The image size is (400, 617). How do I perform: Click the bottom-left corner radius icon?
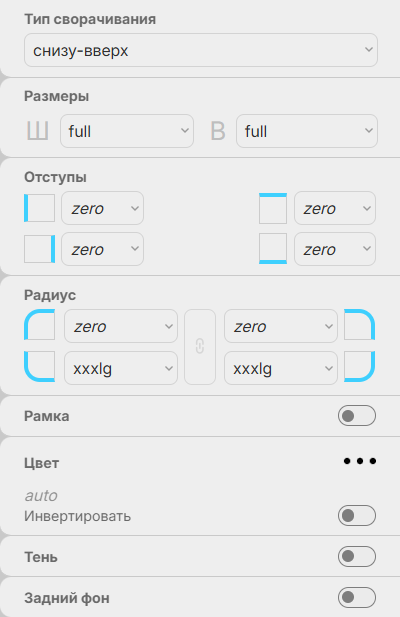pos(39,366)
